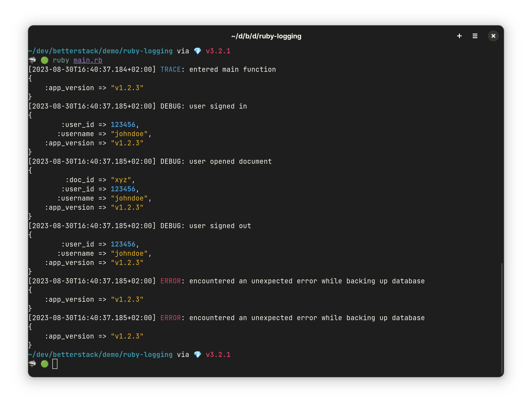Click the shark icon on last prompt line
This screenshot has width=532, height=408.
click(32, 364)
